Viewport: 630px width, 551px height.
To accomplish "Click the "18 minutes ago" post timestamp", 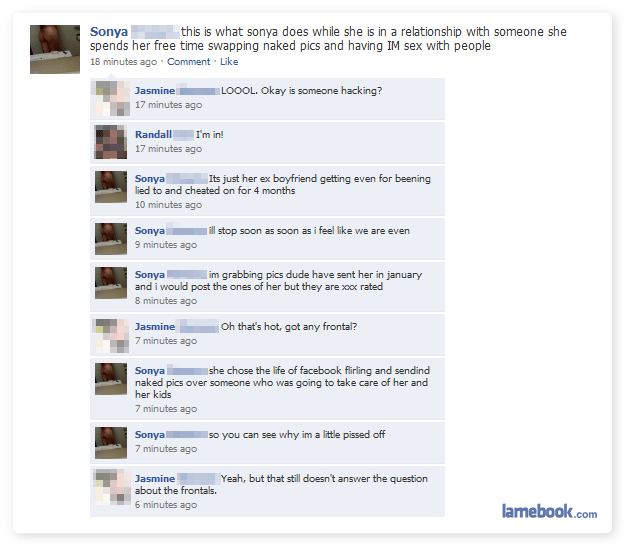I will coord(123,62).
